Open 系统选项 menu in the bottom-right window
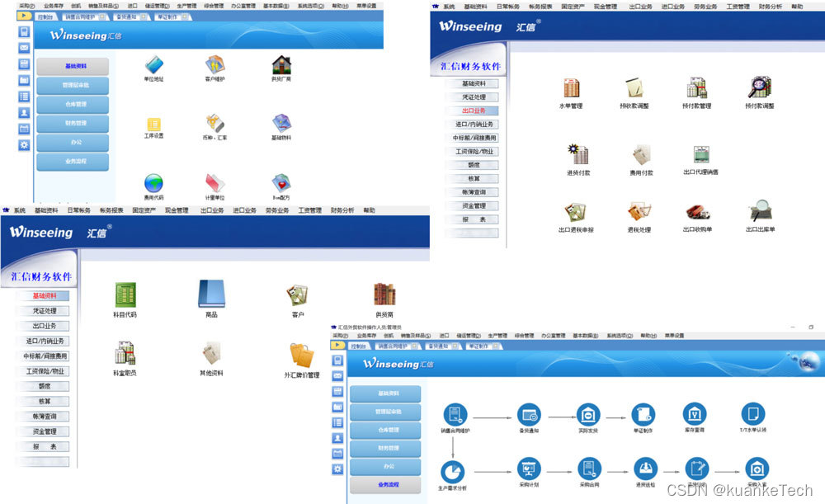The height and width of the screenshot is (504, 825). click(620, 336)
